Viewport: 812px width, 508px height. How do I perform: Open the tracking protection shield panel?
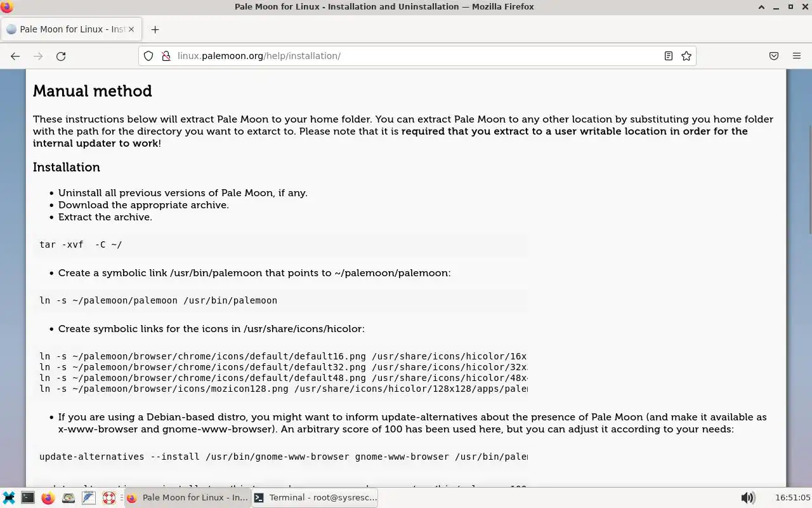pyautogui.click(x=148, y=56)
